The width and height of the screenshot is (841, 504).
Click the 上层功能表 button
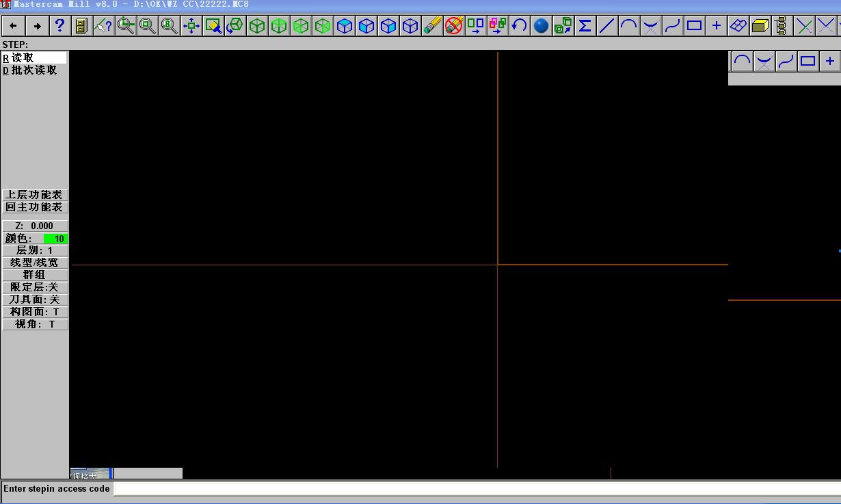35,195
